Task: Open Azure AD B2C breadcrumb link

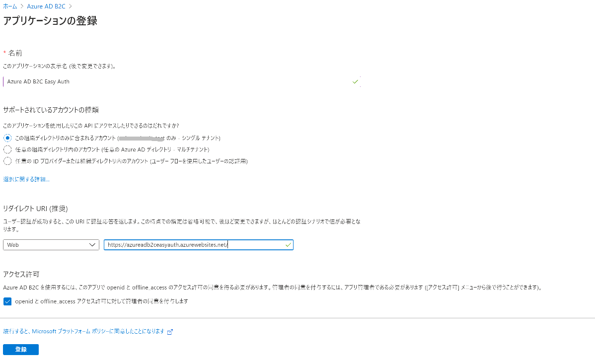Action: [x=46, y=6]
